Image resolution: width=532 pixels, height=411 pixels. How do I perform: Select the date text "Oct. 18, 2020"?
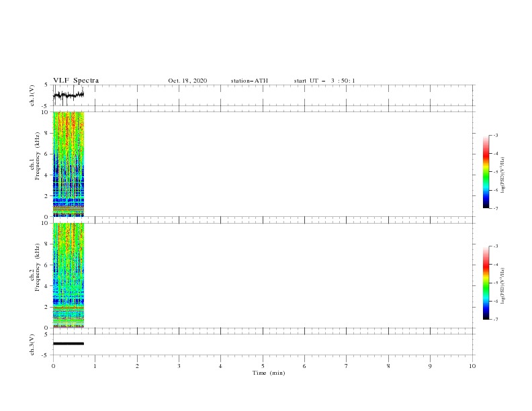coord(187,81)
